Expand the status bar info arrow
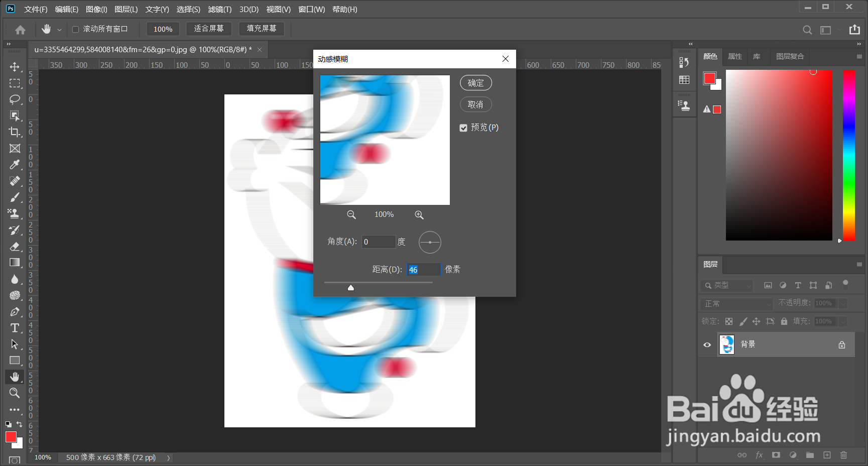This screenshot has height=466, width=868. pos(169,458)
